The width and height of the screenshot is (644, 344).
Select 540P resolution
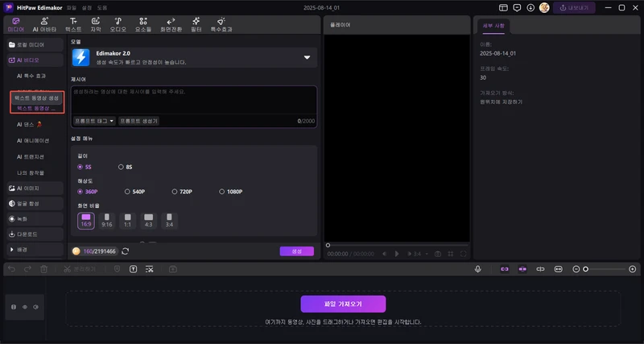point(135,192)
